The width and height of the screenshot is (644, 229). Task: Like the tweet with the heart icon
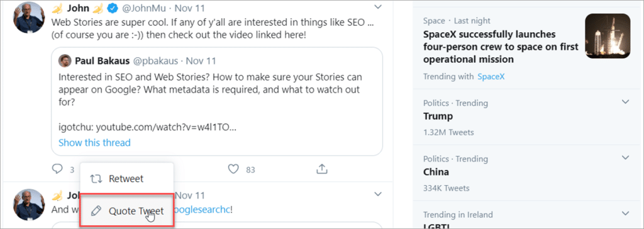(233, 169)
